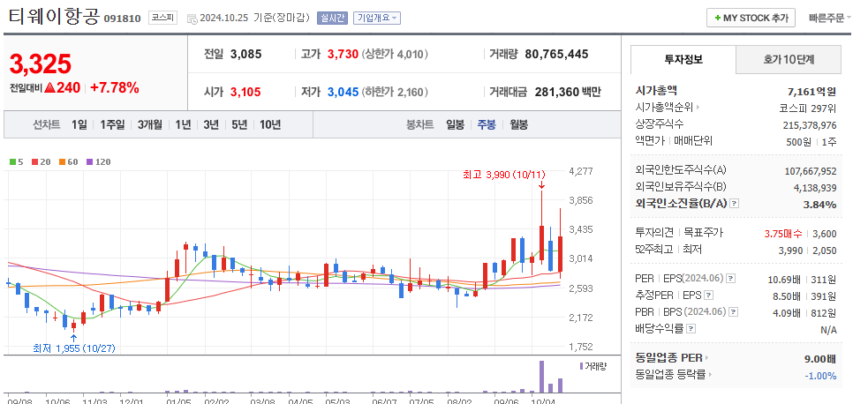Click the 01/05 date axis label
Image resolution: width=868 pixels, height=404 pixels.
click(177, 401)
